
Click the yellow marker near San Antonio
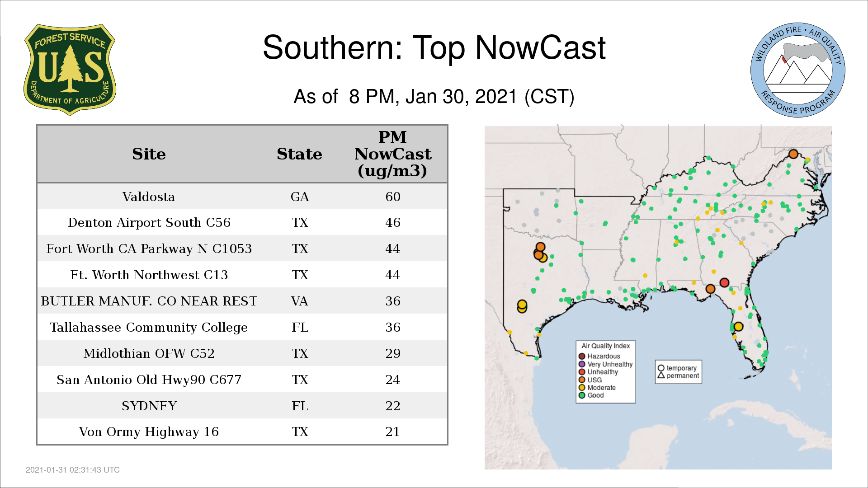(x=522, y=305)
